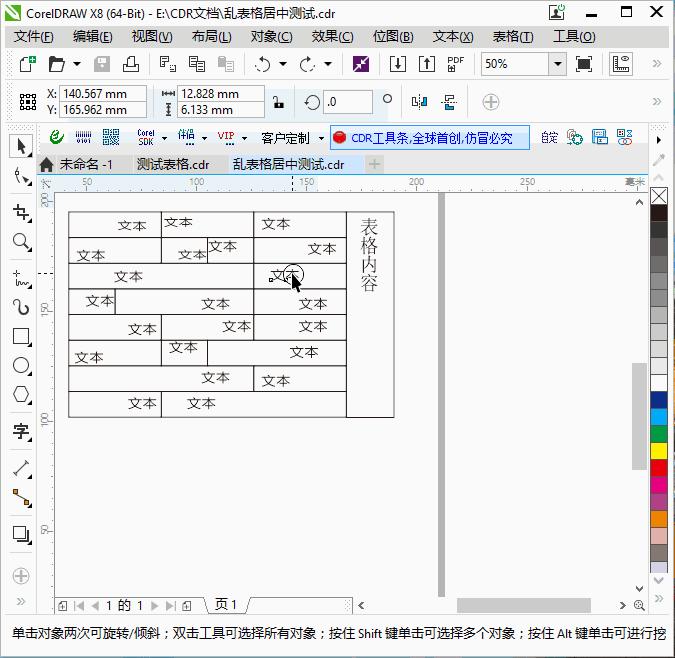This screenshot has height=658, width=675.
Task: Open the 表格(T) menu
Action: (513, 37)
